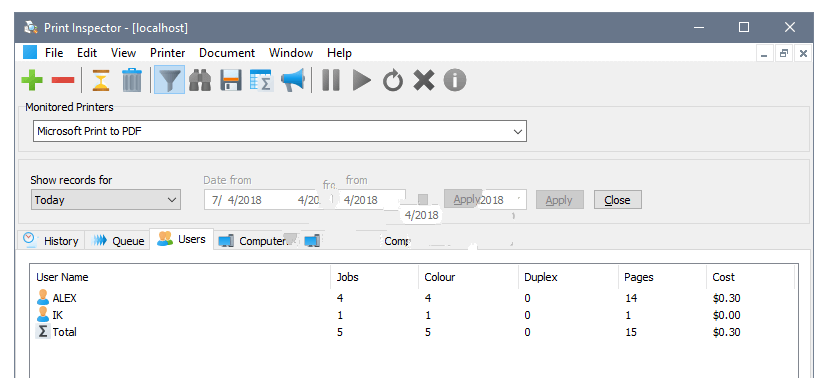The height and width of the screenshot is (378, 821).
Task: Switch to the Queue tab
Action: click(117, 240)
